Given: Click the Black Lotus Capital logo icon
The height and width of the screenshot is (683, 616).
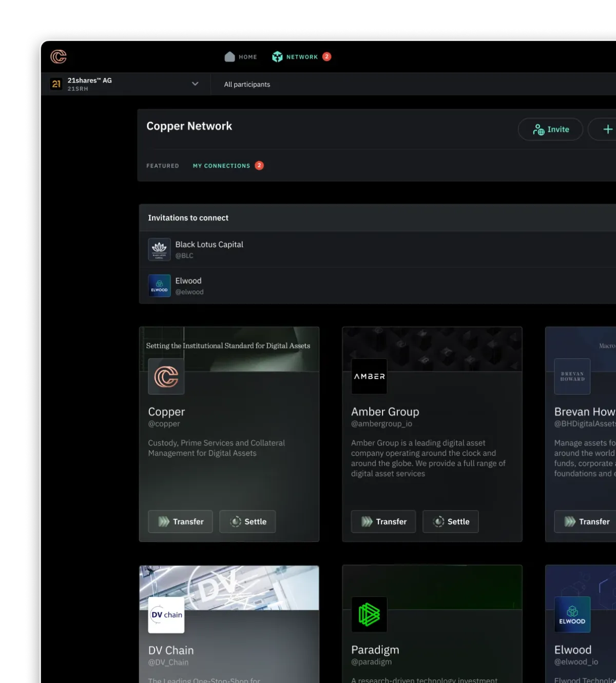Looking at the screenshot, I should (x=159, y=249).
